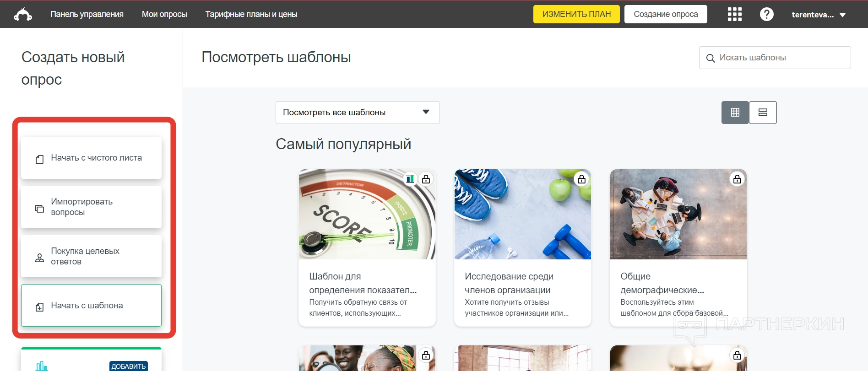868x371 pixels.
Task: Click the yellow ИЗМЕНИТЬ ПЛАН button
Action: 576,14
